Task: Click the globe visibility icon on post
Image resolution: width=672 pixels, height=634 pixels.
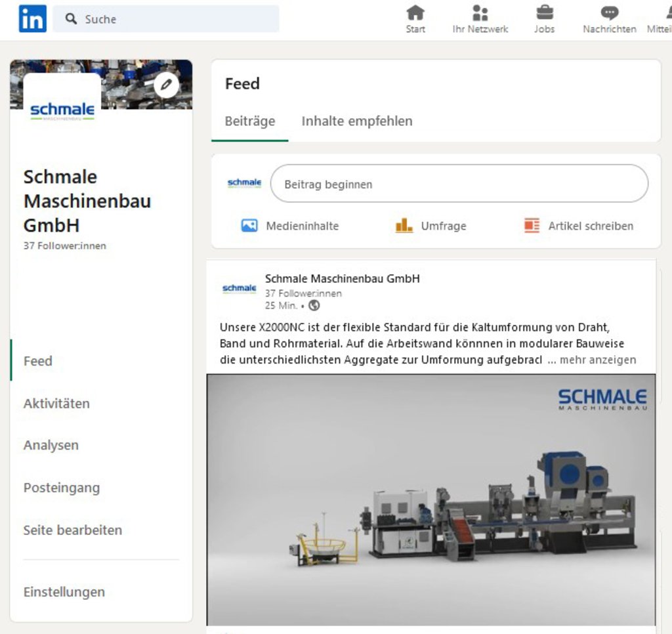Action: [314, 306]
